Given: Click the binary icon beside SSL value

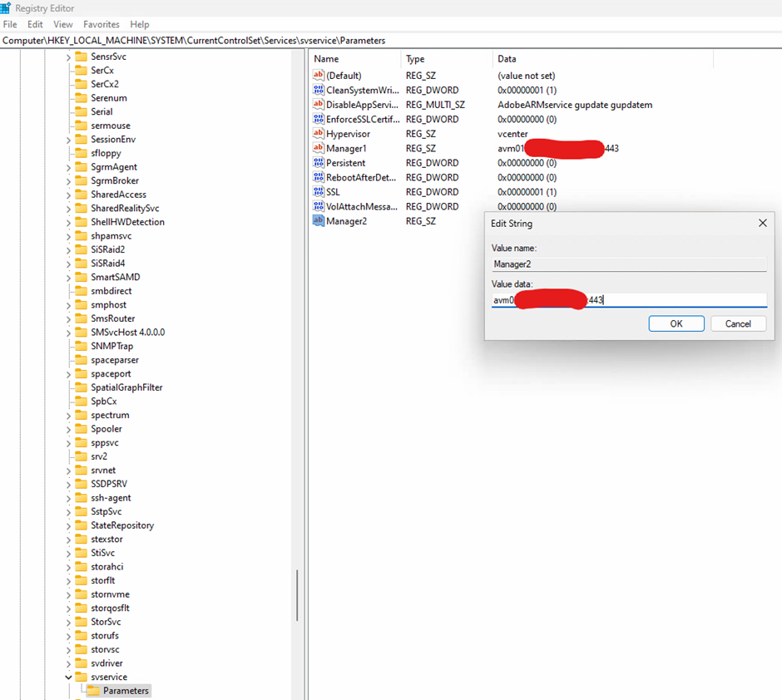Looking at the screenshot, I should click(318, 192).
